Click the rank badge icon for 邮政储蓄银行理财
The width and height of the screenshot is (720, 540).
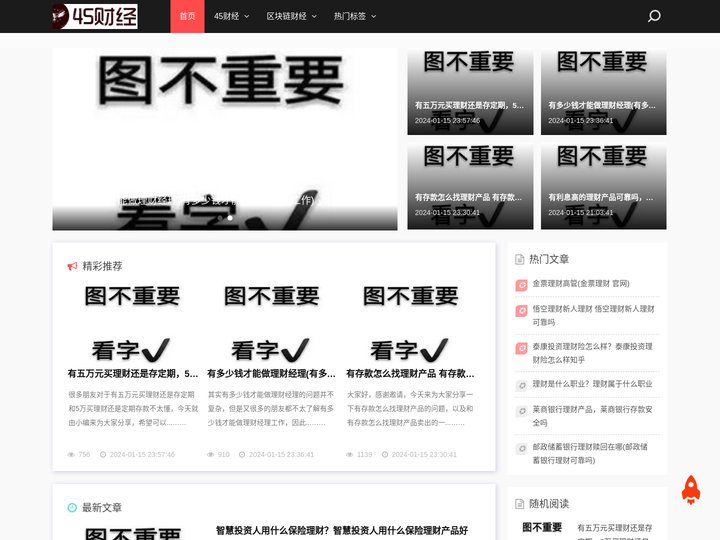click(x=522, y=449)
